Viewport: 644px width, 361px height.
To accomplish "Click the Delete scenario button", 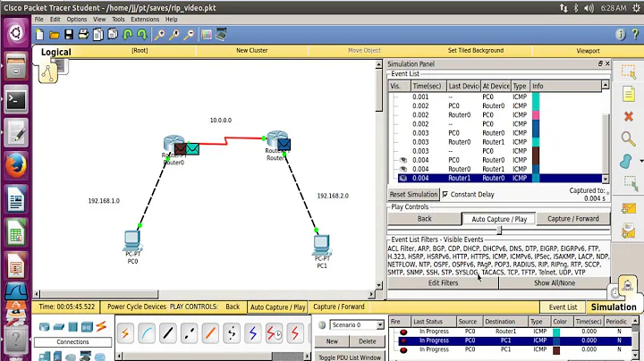I will pos(368,341).
